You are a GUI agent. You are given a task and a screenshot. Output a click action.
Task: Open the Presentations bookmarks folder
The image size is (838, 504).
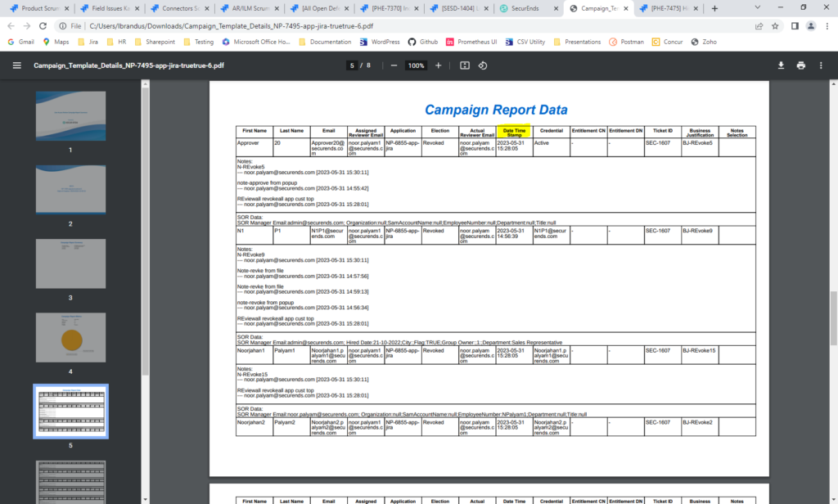click(x=577, y=42)
